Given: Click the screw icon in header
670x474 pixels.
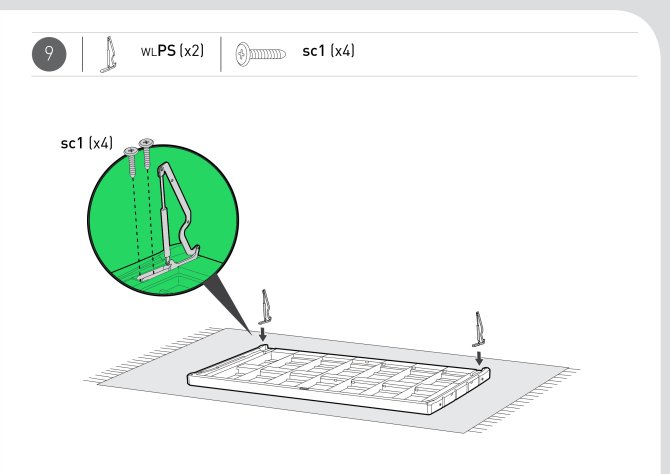Looking at the screenshot, I should tap(260, 54).
